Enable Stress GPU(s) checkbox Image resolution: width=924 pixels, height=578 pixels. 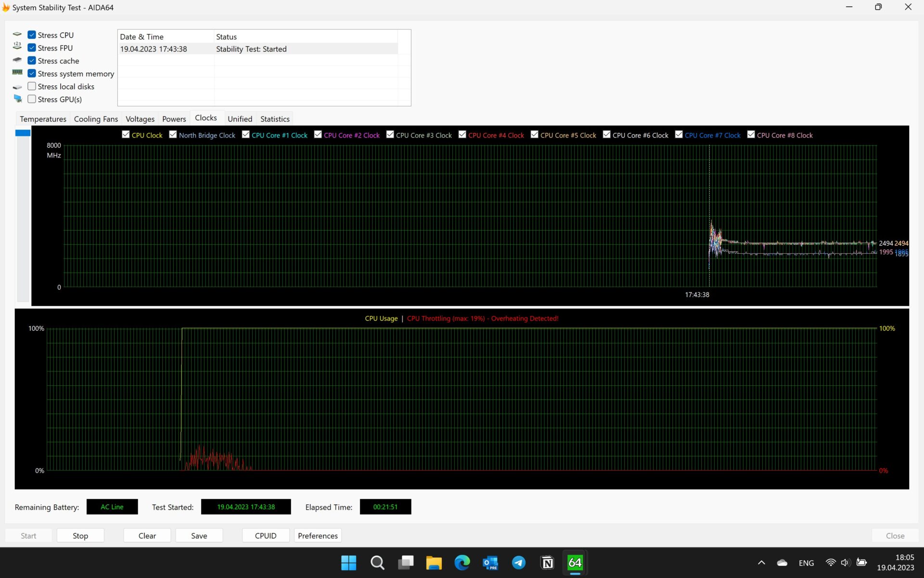click(32, 99)
